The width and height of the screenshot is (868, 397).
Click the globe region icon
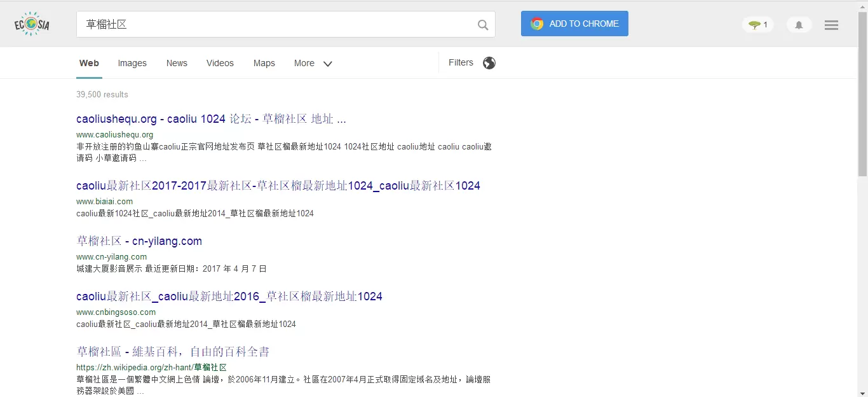(x=489, y=63)
